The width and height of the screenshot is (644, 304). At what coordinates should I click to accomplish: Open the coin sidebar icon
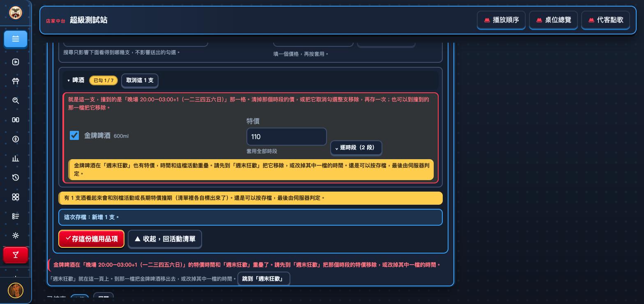coord(16,139)
